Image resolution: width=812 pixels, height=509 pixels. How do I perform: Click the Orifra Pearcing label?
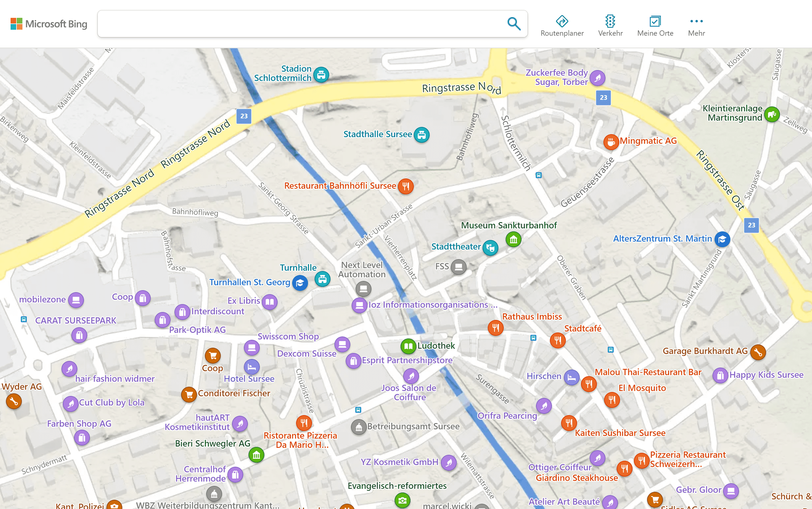pos(507,416)
